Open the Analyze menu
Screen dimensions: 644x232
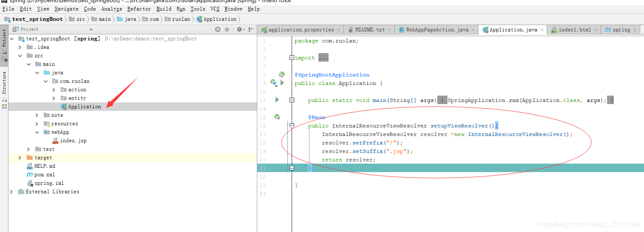[112, 8]
